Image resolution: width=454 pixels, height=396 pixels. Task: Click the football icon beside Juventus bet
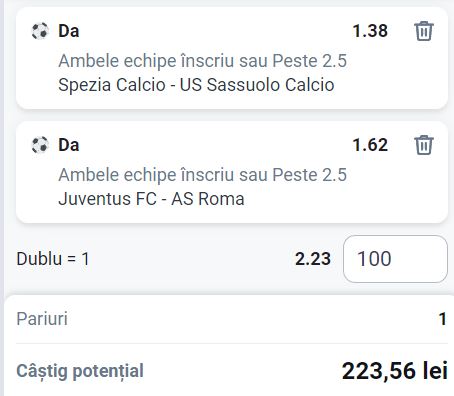click(40, 145)
